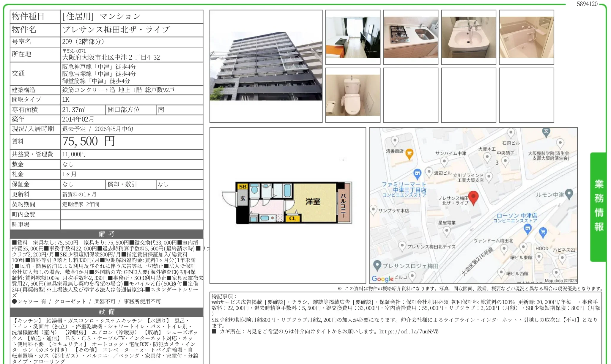The height and width of the screenshot is (364, 611).
Task: Click the Google logo on the map
Action: click(x=382, y=278)
